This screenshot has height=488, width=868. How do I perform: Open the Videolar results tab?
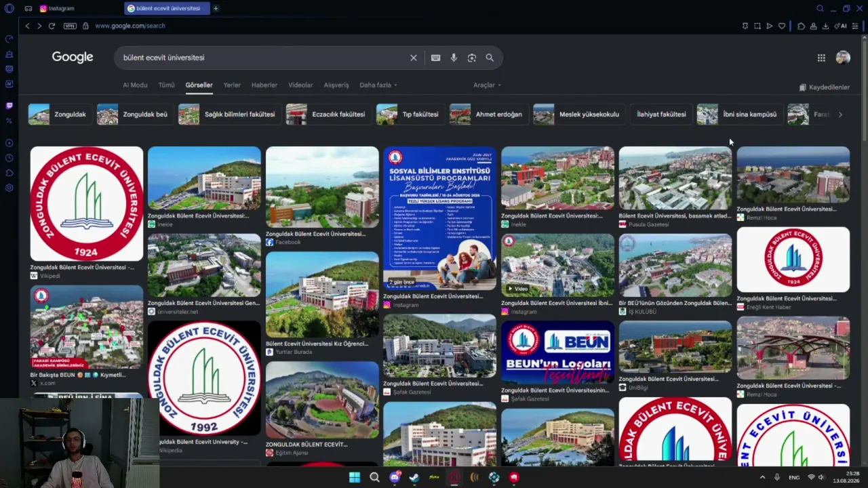click(300, 85)
